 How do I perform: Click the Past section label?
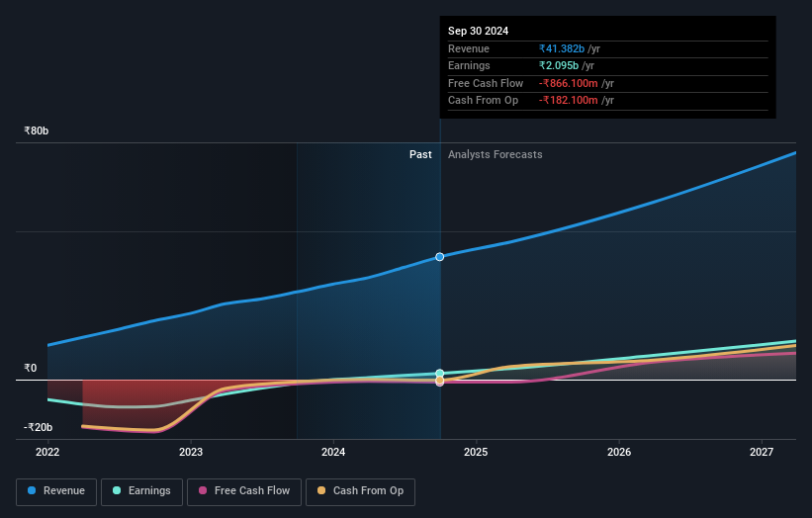tap(420, 154)
